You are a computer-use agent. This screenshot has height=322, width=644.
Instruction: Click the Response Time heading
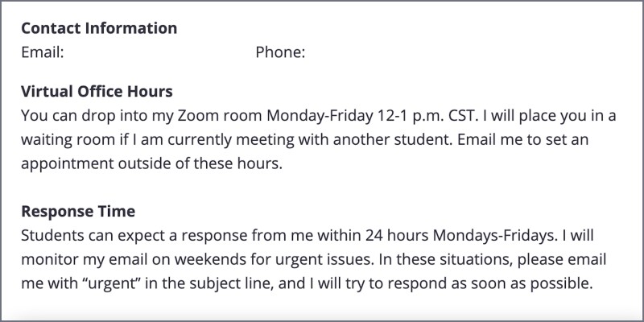coord(78,212)
